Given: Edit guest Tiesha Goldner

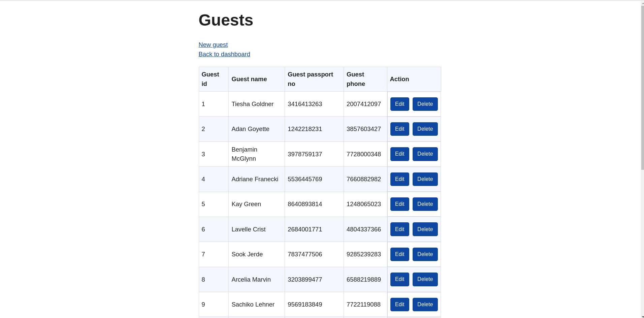Looking at the screenshot, I should coord(399,104).
